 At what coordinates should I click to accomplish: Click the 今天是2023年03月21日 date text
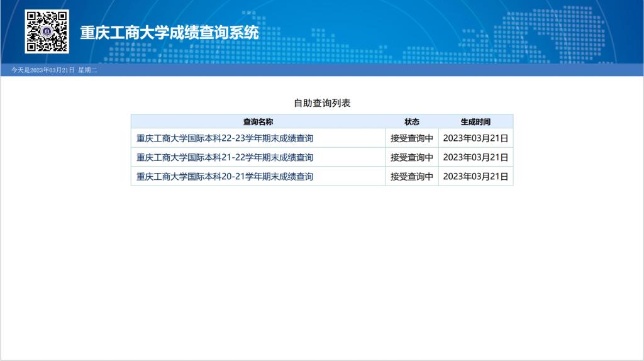[43, 70]
